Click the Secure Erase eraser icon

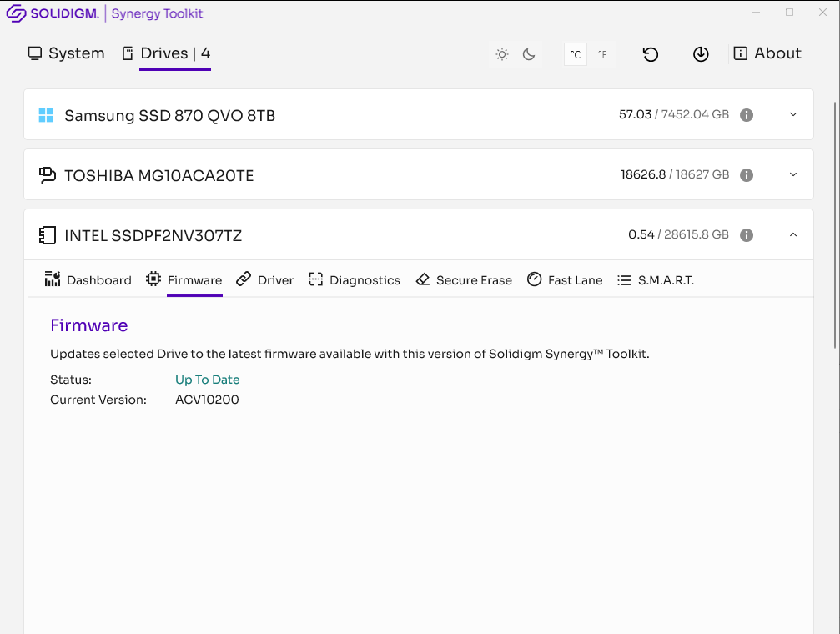click(423, 279)
